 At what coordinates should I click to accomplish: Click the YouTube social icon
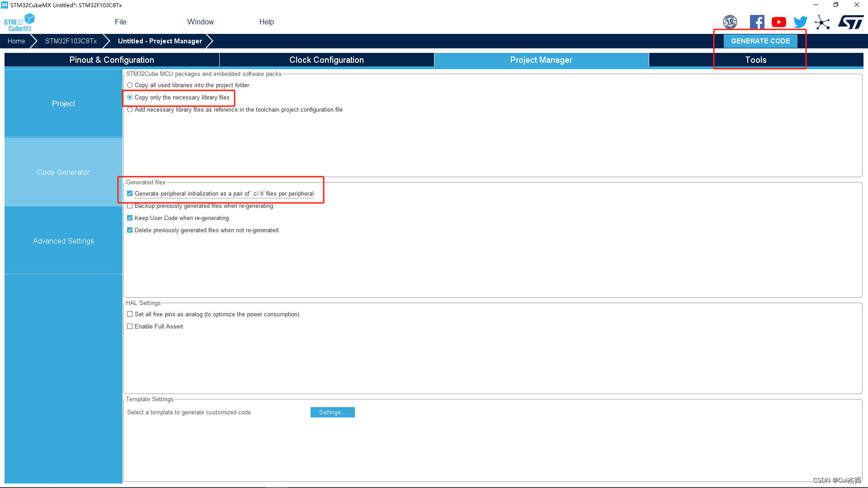point(778,21)
